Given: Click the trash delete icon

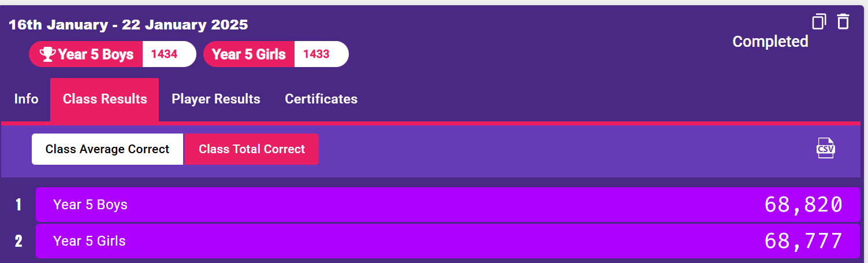Looking at the screenshot, I should [844, 21].
